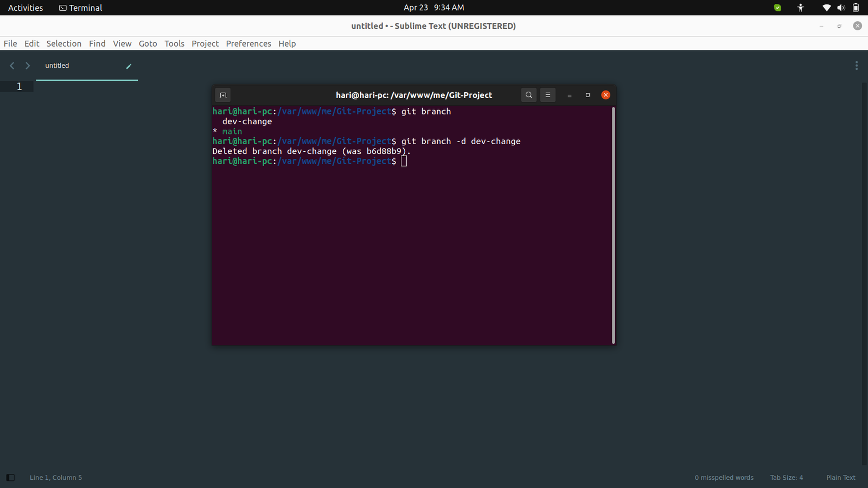The width and height of the screenshot is (868, 488).
Task: Open the Plain Text syntax selector
Action: (x=840, y=478)
